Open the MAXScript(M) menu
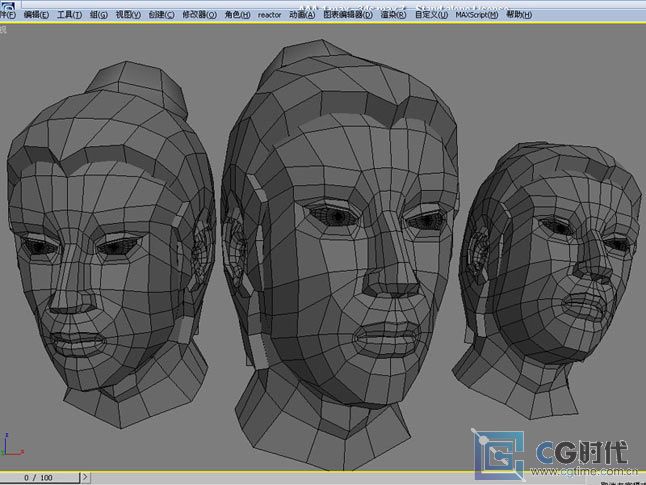 (x=477, y=15)
